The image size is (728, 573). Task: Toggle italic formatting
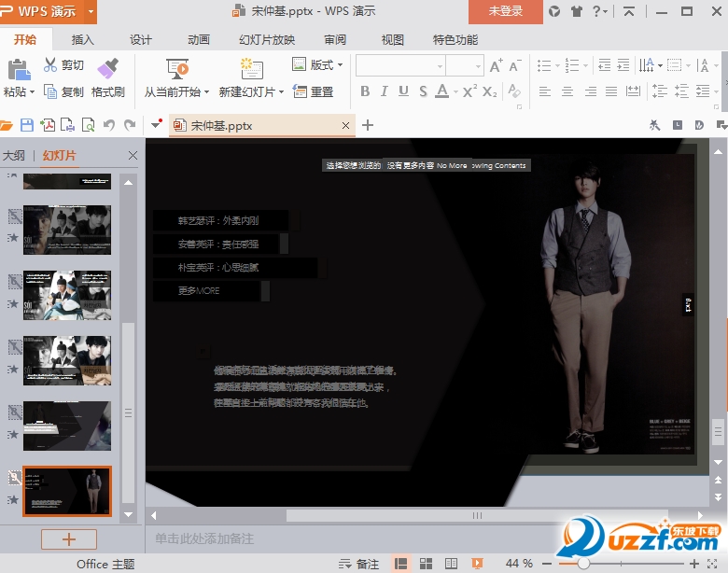click(385, 91)
